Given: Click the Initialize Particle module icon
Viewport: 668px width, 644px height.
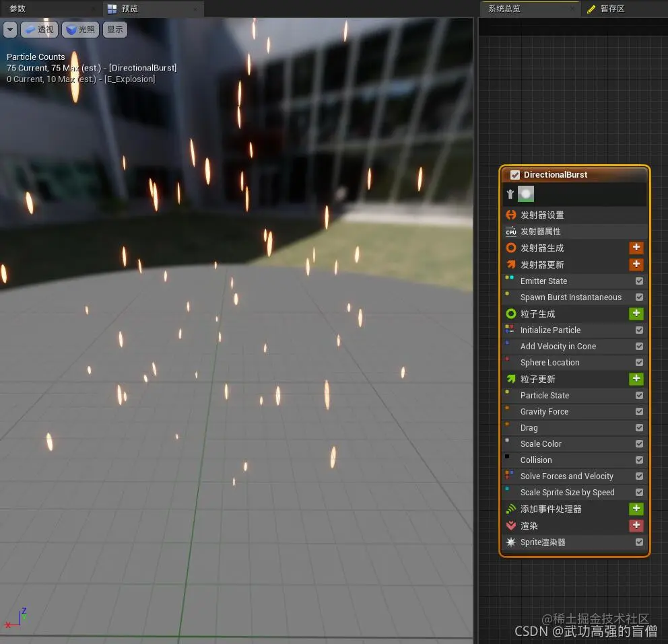Looking at the screenshot, I should [x=509, y=328].
